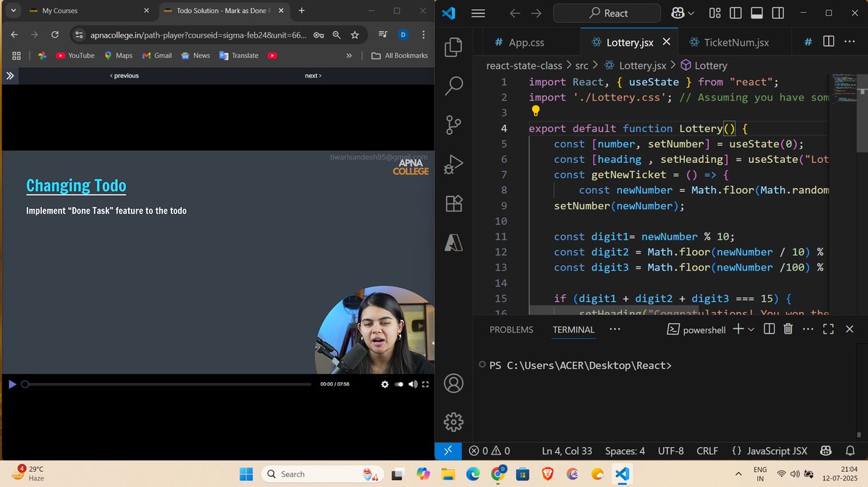Open editor More Actions ellipsis menu
This screenshot has width=868, height=487.
coord(850,41)
